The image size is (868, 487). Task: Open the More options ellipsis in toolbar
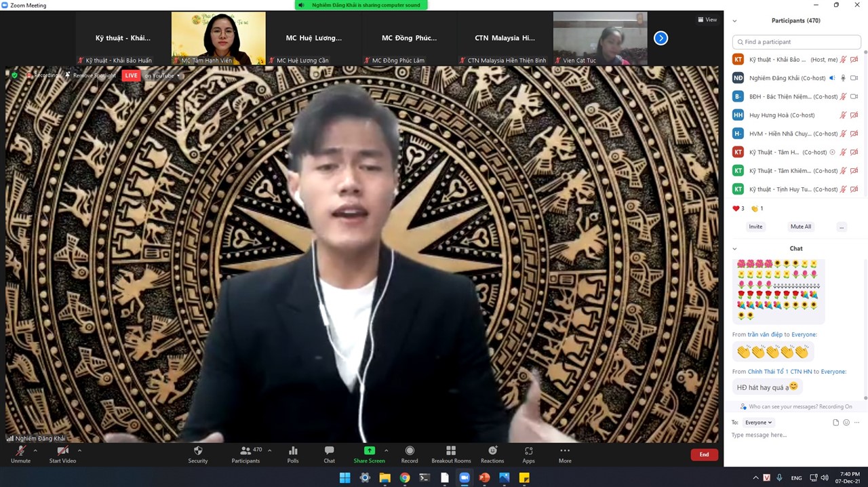click(565, 450)
